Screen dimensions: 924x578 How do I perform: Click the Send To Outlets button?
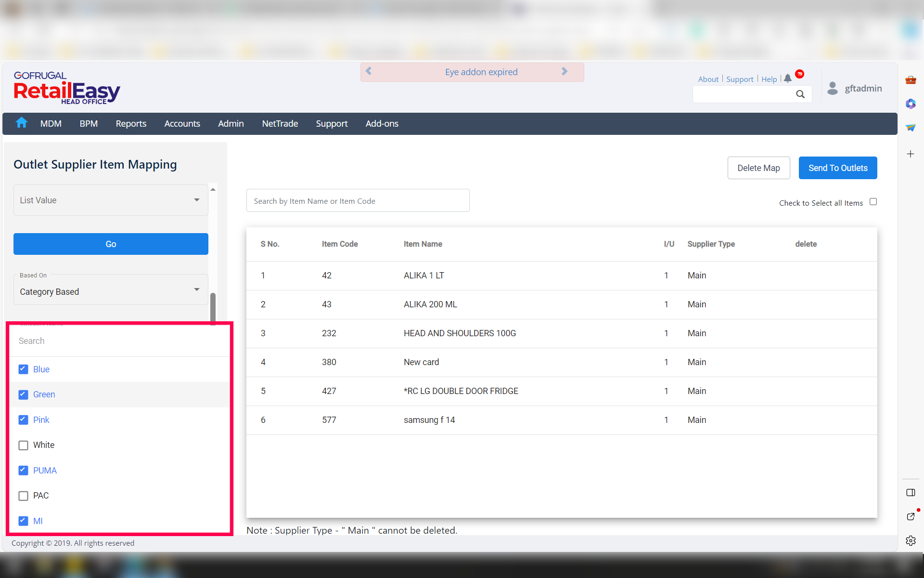tap(837, 168)
